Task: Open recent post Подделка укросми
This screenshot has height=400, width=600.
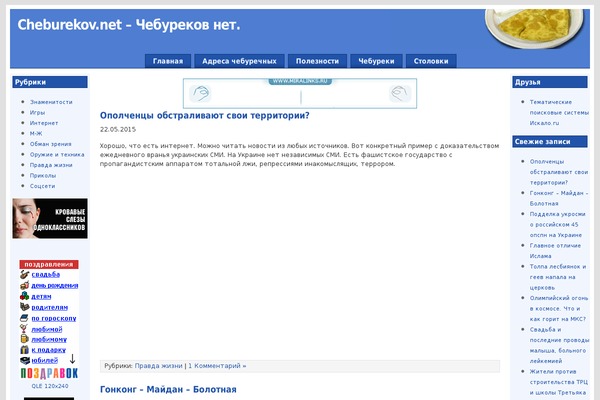Action: [x=558, y=224]
